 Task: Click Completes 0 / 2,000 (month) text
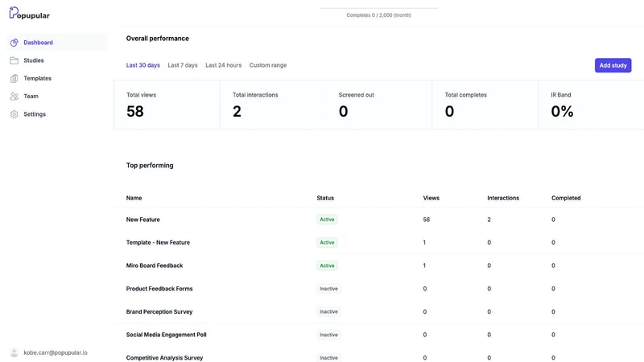(378, 15)
